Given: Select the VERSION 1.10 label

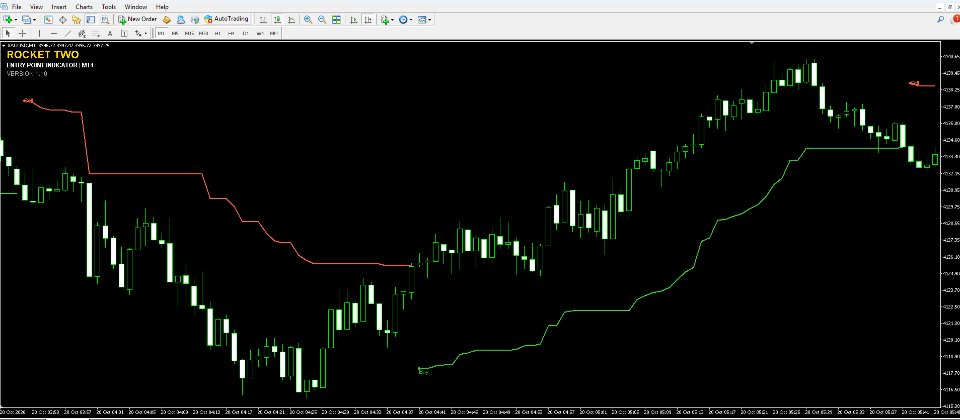Looking at the screenshot, I should (x=27, y=73).
